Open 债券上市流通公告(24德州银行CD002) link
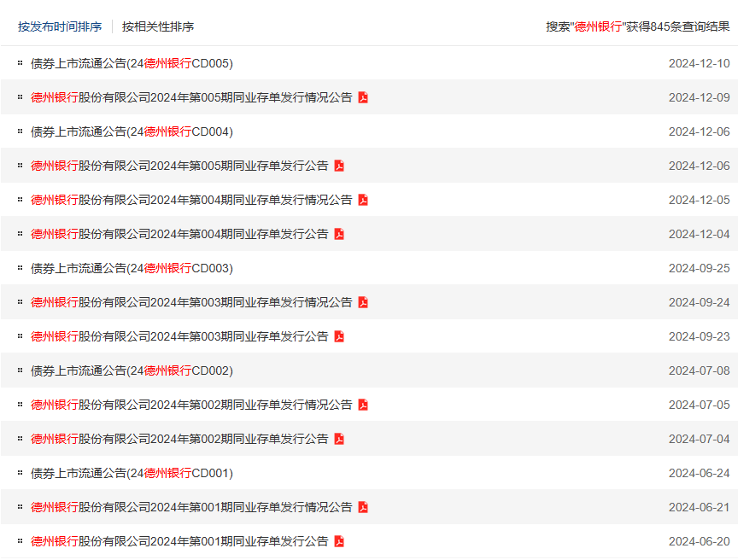738x560 pixels. pos(132,370)
